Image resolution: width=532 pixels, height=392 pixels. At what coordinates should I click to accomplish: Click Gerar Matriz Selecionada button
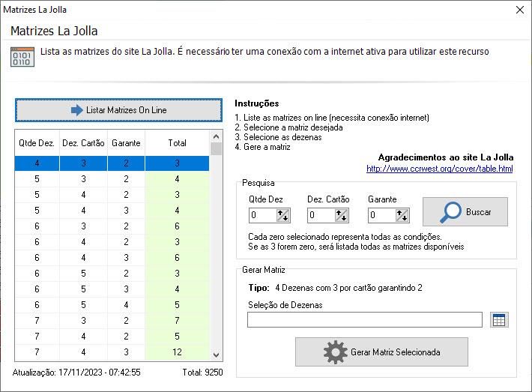click(x=381, y=352)
